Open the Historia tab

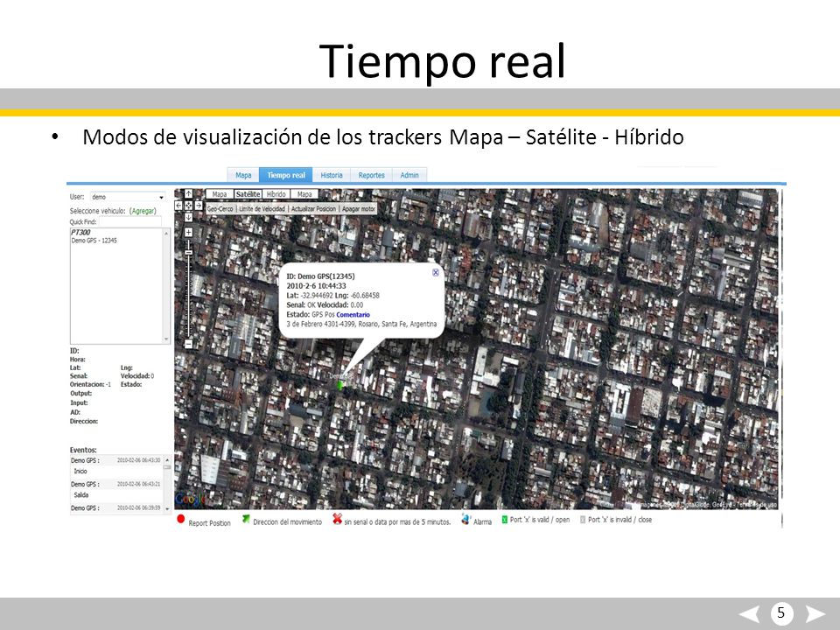pos(332,175)
